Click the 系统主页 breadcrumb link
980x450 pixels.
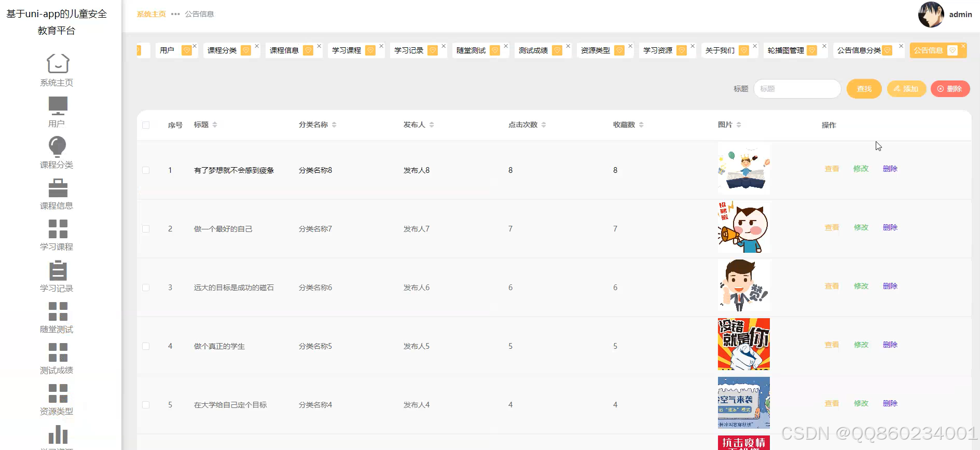click(151, 14)
